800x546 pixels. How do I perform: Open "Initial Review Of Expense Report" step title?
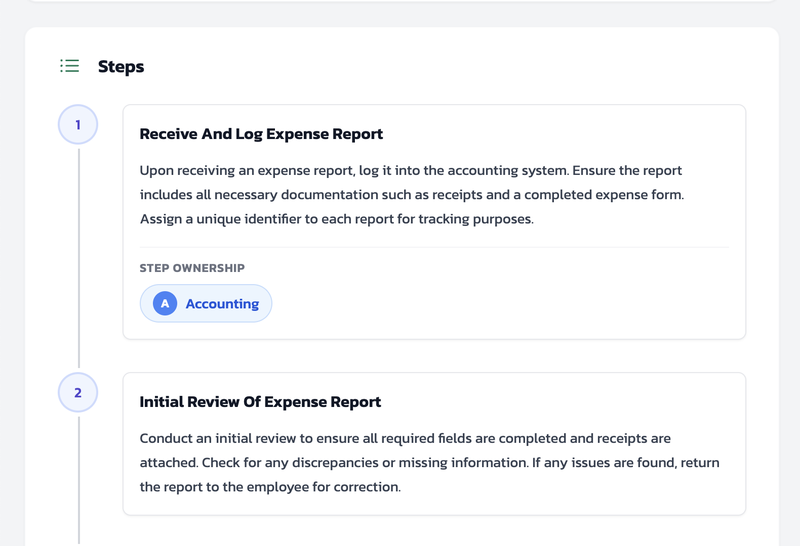(260, 402)
